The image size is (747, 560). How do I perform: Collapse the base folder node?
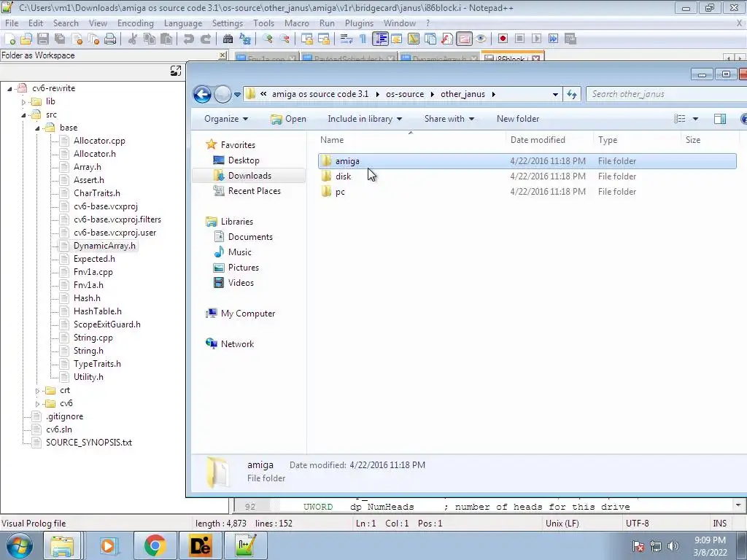pos(37,128)
